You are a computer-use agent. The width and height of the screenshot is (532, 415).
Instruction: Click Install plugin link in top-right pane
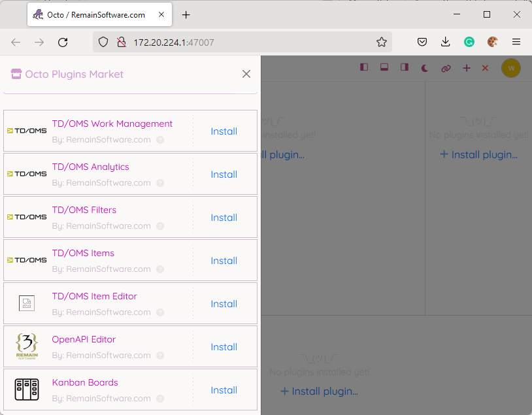pos(478,155)
